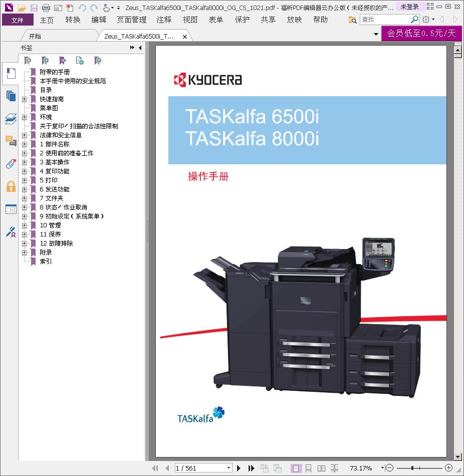Image resolution: width=464 pixels, height=476 pixels.
Task: Go to next page arrow
Action: point(239,468)
